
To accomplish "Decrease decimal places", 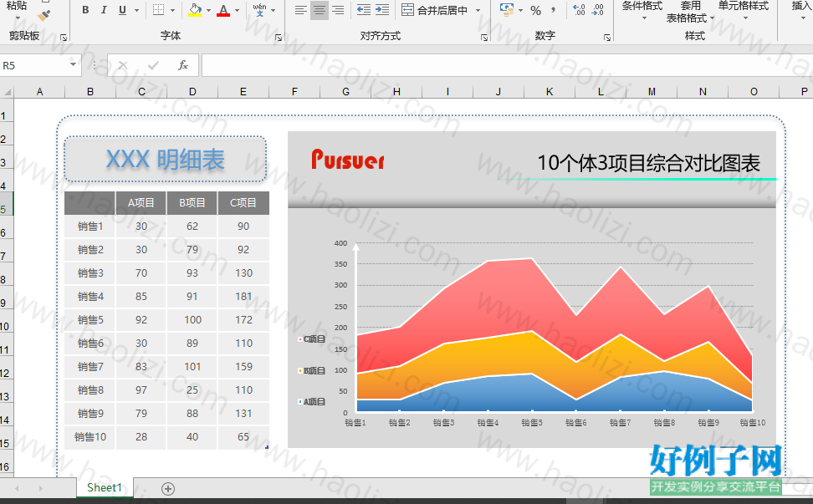I will coord(598,10).
